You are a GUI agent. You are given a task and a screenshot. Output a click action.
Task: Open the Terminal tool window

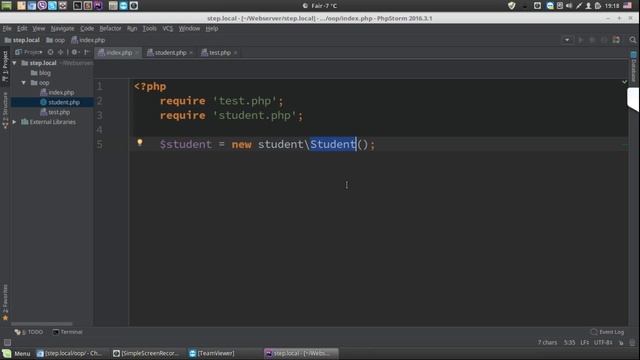[x=68, y=332]
